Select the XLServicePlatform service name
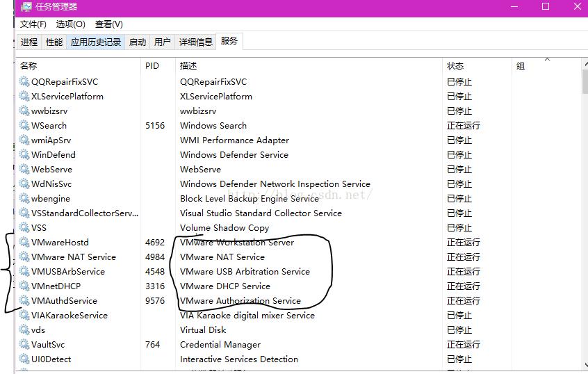The width and height of the screenshot is (588, 374). click(x=67, y=97)
